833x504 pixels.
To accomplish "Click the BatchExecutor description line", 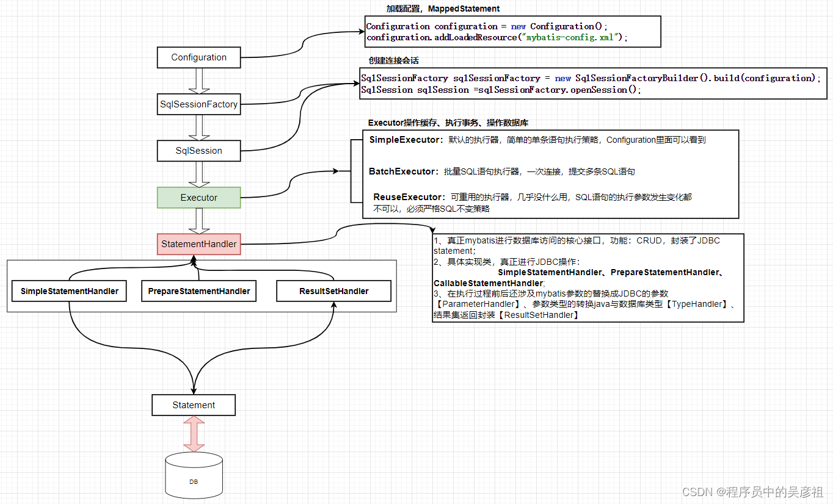I will pos(502,171).
